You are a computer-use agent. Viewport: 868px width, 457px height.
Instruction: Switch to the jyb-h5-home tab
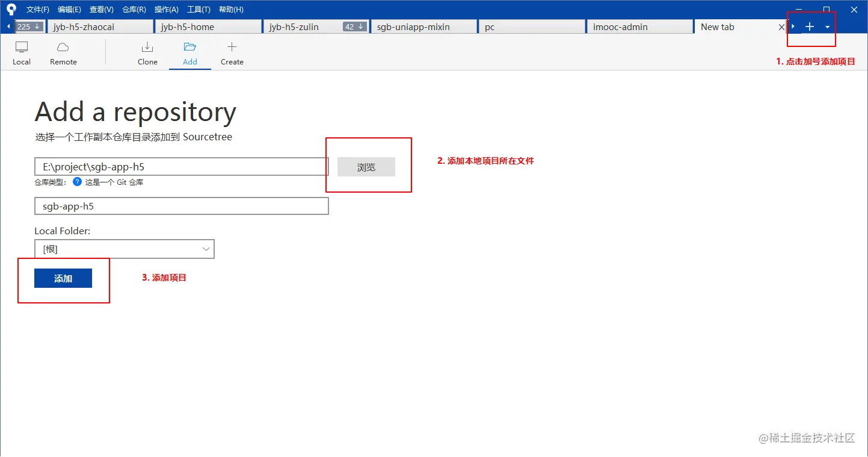tap(208, 26)
